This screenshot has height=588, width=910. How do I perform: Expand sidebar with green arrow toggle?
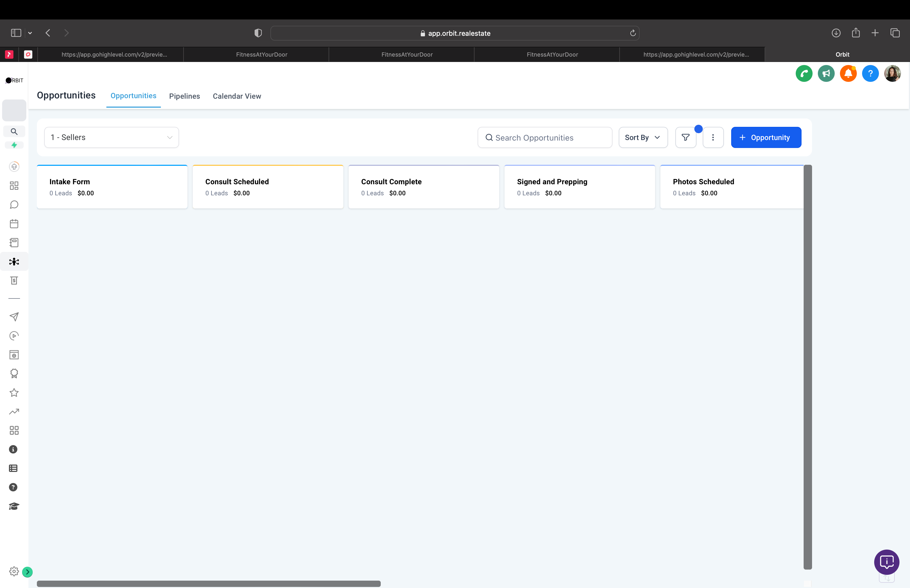point(27,572)
